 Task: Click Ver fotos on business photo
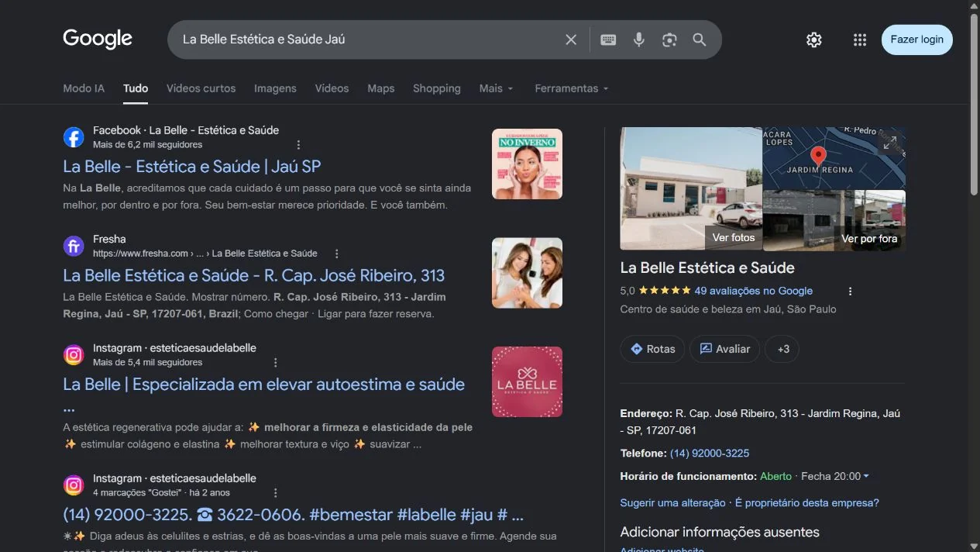point(734,238)
